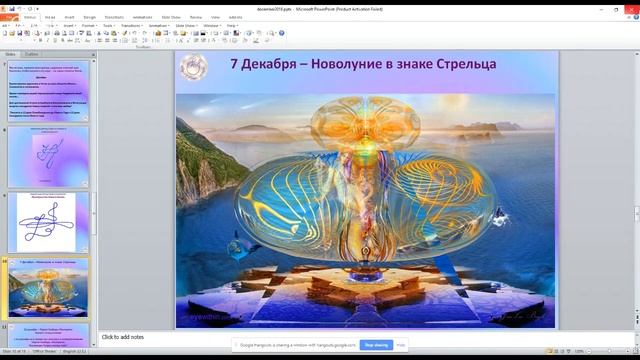Screen dimensions: 640x360
Task: Click the Redo arrow in the Menus toolbar
Action: click(144, 33)
